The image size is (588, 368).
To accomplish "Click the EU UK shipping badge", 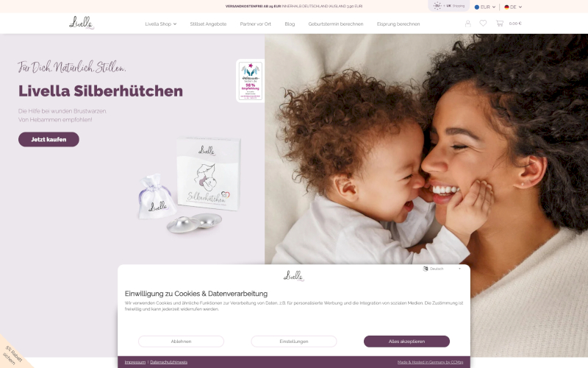I will (448, 6).
